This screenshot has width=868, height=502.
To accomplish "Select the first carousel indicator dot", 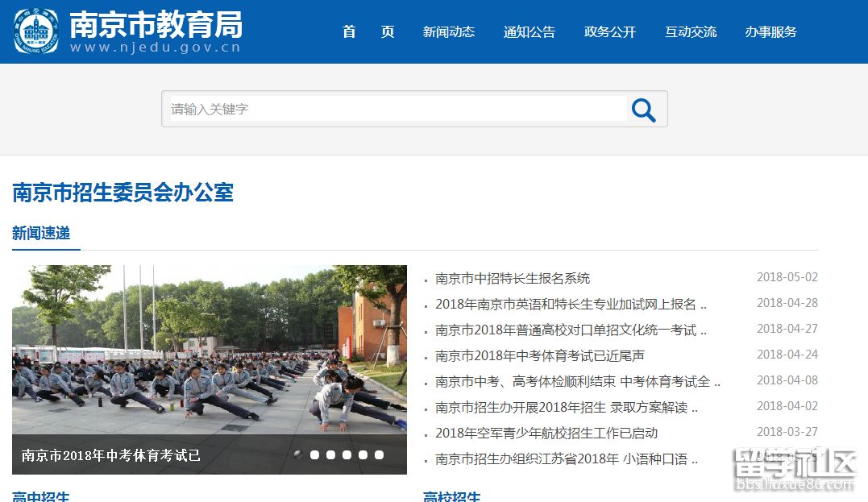I will [297, 454].
